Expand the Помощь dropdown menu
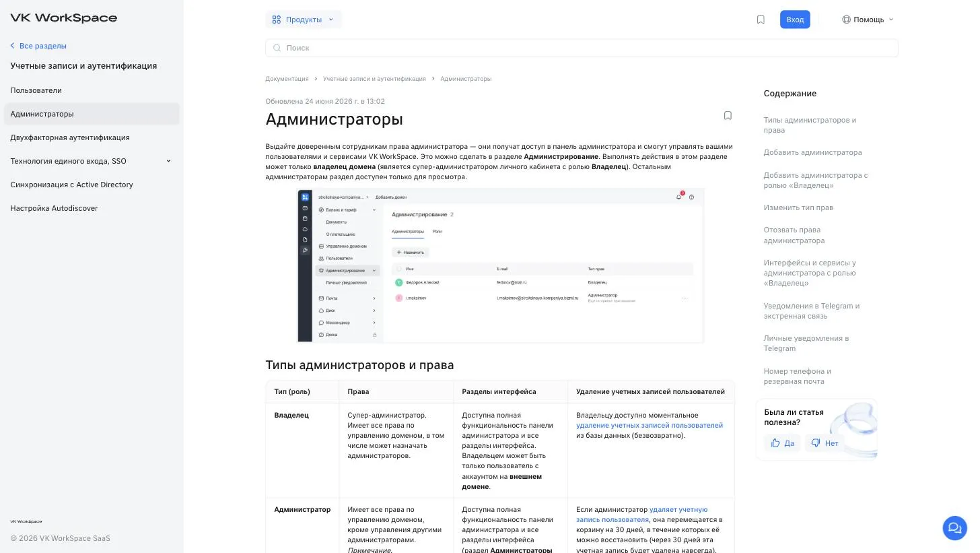The height and width of the screenshot is (553, 980). pyautogui.click(x=868, y=20)
